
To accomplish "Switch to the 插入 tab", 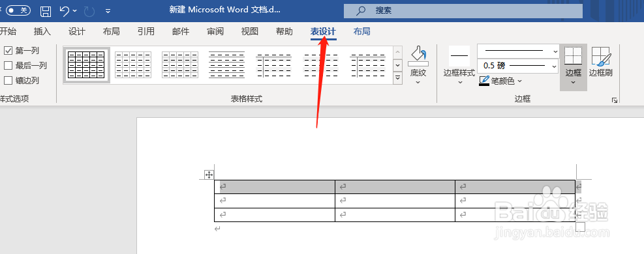I will [42, 31].
